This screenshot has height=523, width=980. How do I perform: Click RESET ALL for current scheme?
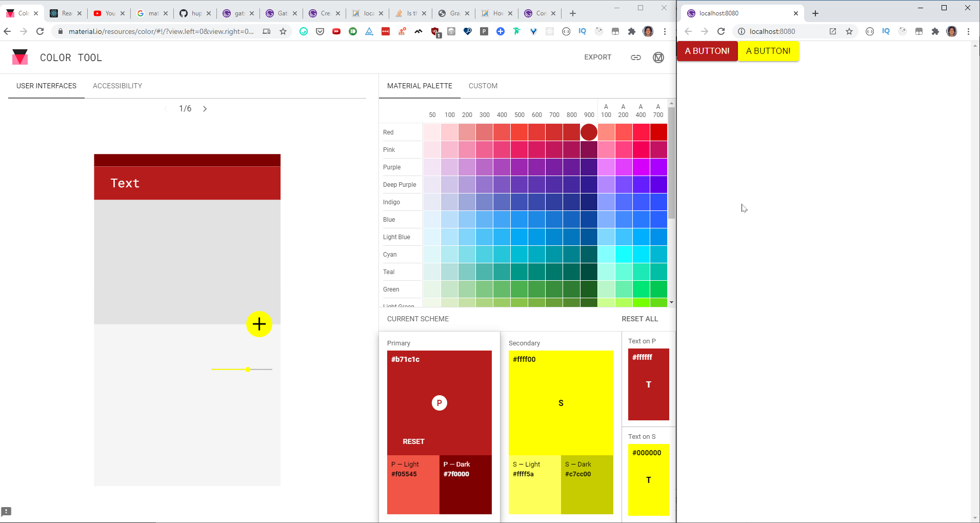[639, 319]
